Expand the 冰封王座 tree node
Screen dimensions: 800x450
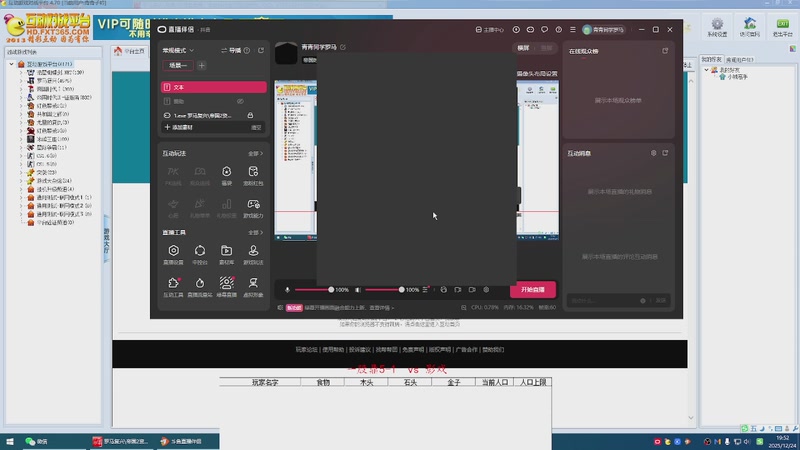(x=21, y=139)
